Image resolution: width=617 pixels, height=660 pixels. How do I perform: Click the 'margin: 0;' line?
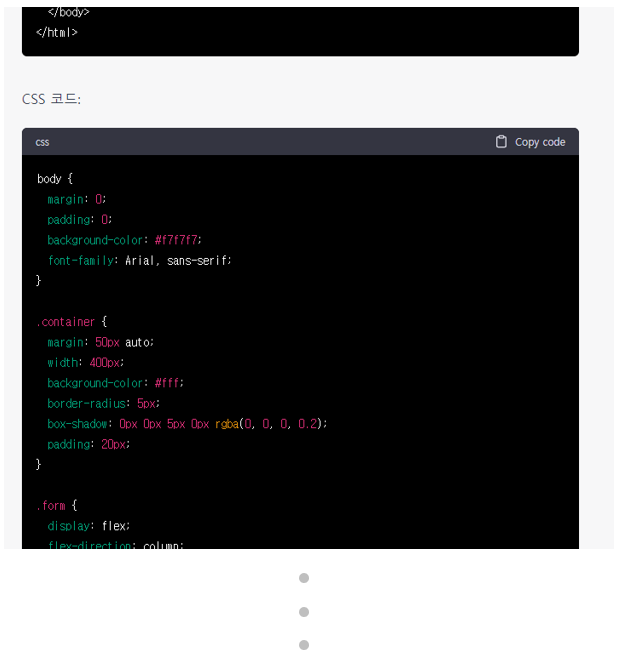77,199
